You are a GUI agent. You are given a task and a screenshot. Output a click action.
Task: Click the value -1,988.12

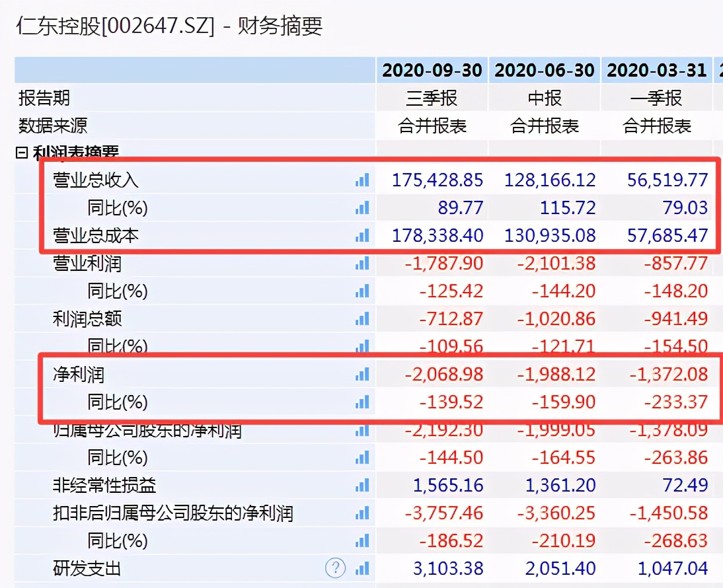click(556, 374)
